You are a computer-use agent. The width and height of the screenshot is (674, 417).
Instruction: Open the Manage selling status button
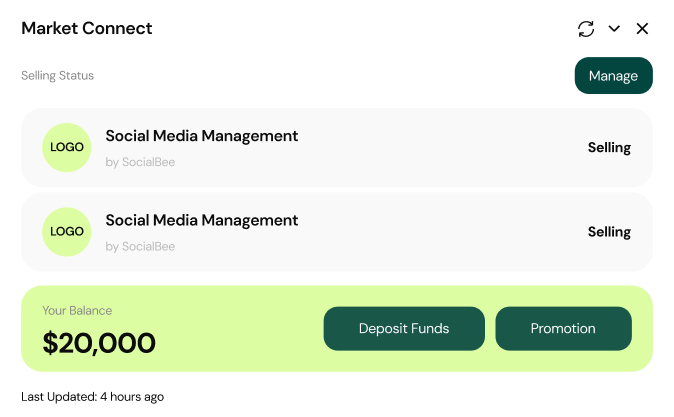(613, 76)
